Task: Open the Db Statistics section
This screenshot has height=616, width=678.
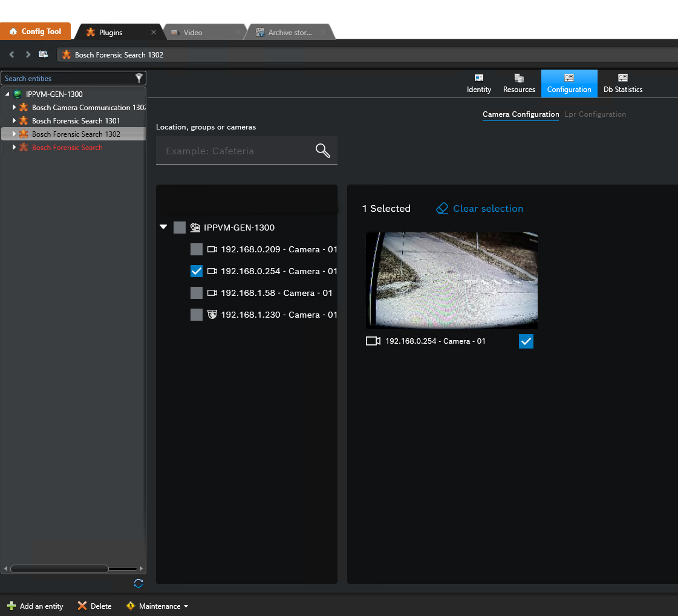Action: (x=622, y=84)
